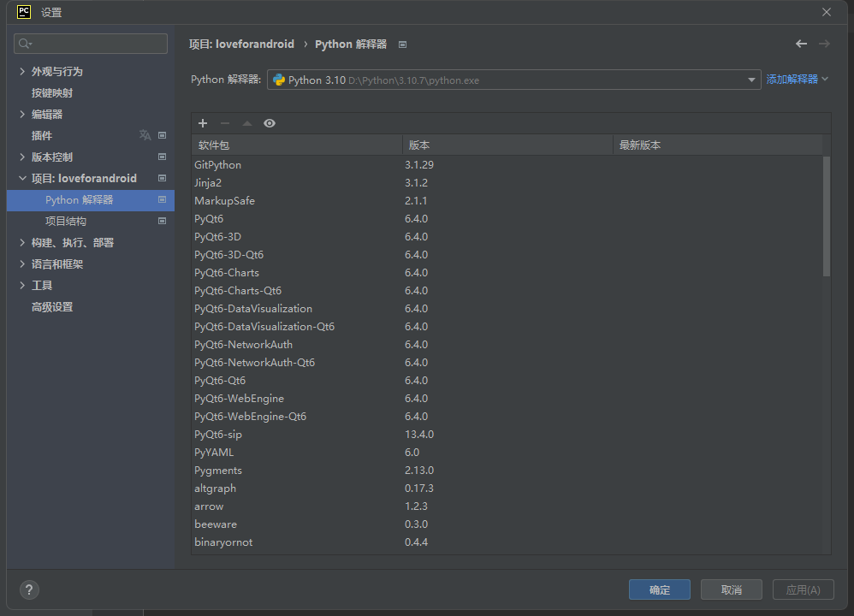Click the add package plus icon

click(203, 123)
